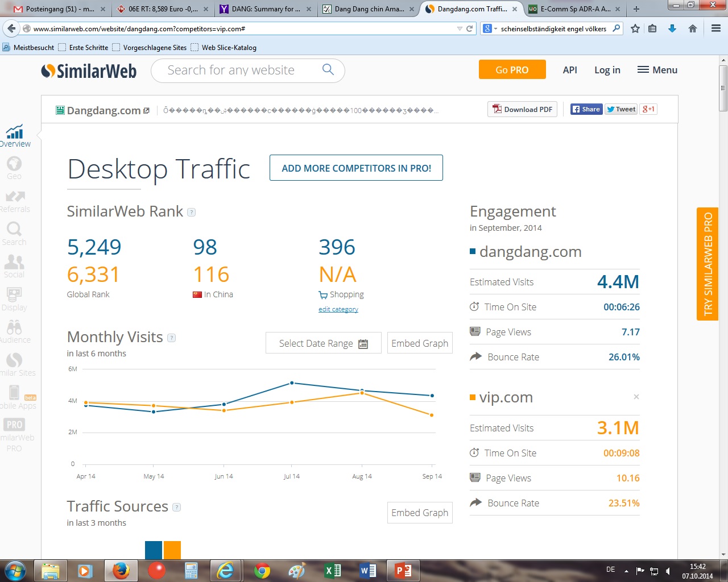Remove vip.com competitor with the X

(x=636, y=397)
